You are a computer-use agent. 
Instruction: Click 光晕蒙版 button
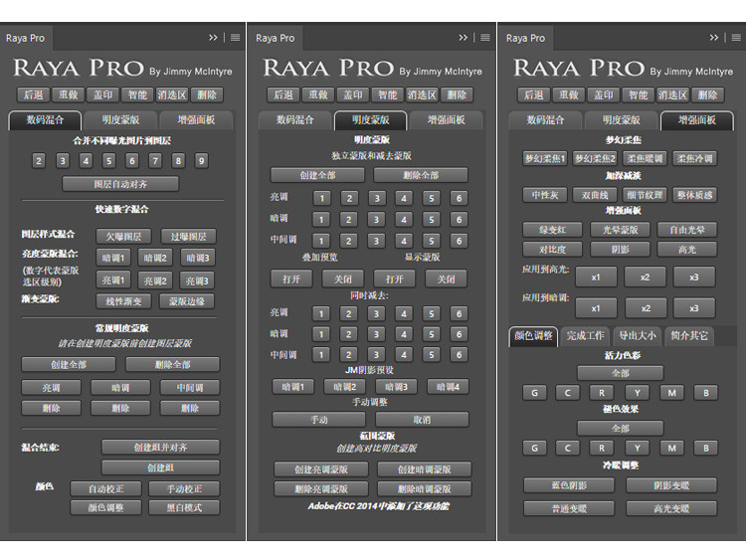click(620, 230)
